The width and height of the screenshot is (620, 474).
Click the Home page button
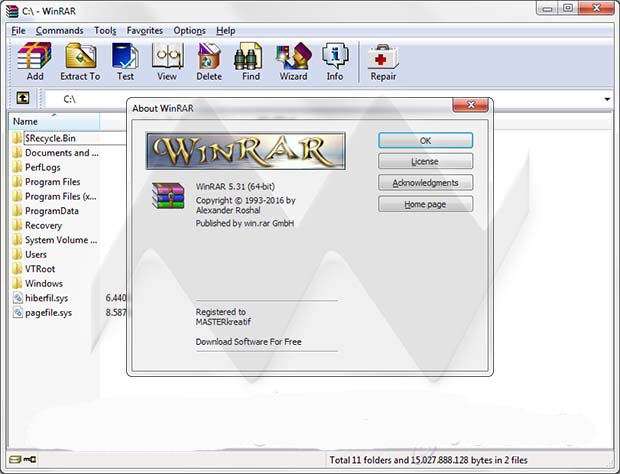[x=425, y=204]
